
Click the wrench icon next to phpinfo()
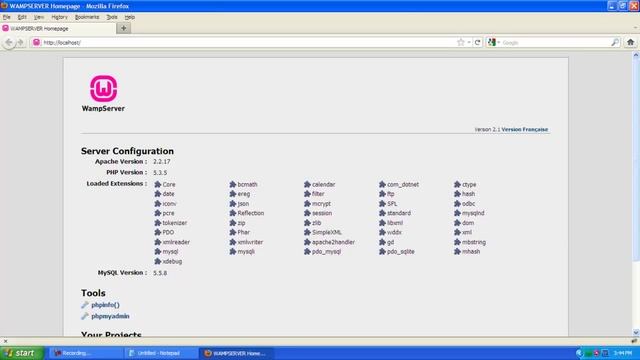pyautogui.click(x=85, y=305)
